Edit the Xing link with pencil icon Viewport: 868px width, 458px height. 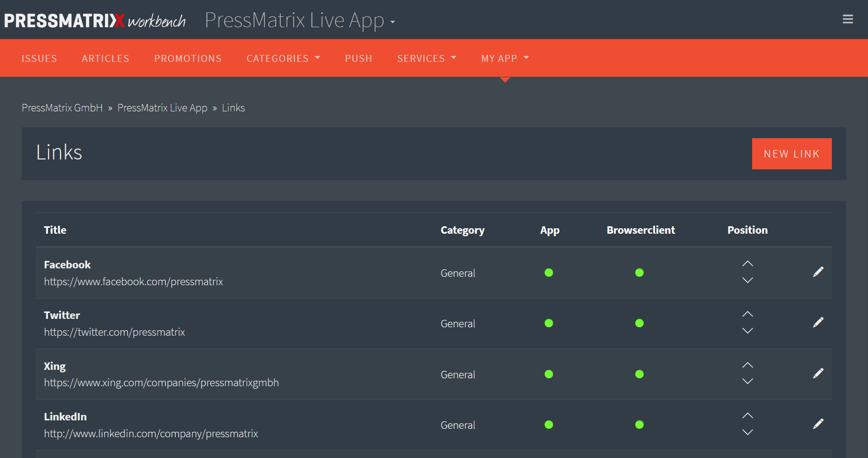coord(818,373)
